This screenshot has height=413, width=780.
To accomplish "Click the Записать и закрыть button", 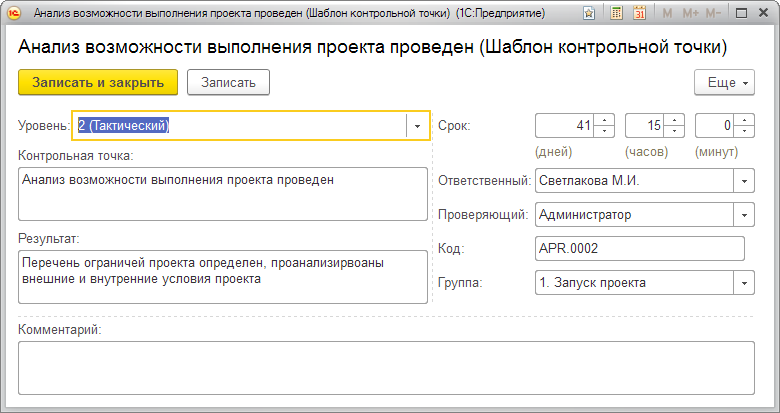I will click(x=98, y=83).
